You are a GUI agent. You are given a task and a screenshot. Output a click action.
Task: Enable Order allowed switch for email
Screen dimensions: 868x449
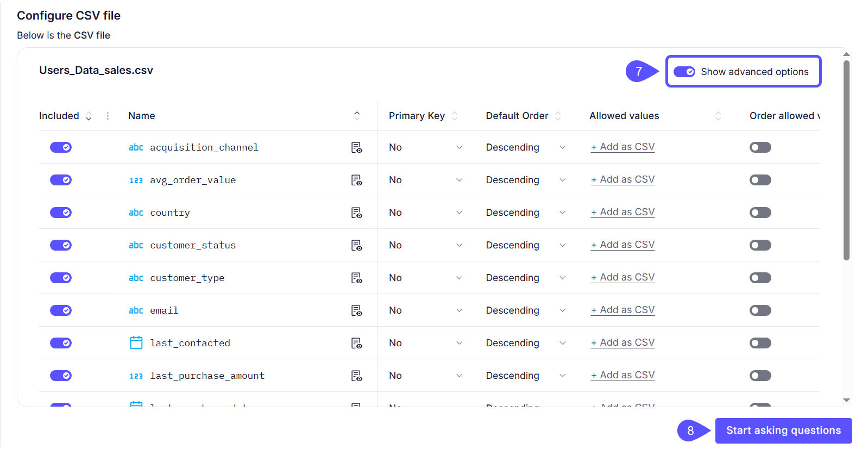point(760,310)
